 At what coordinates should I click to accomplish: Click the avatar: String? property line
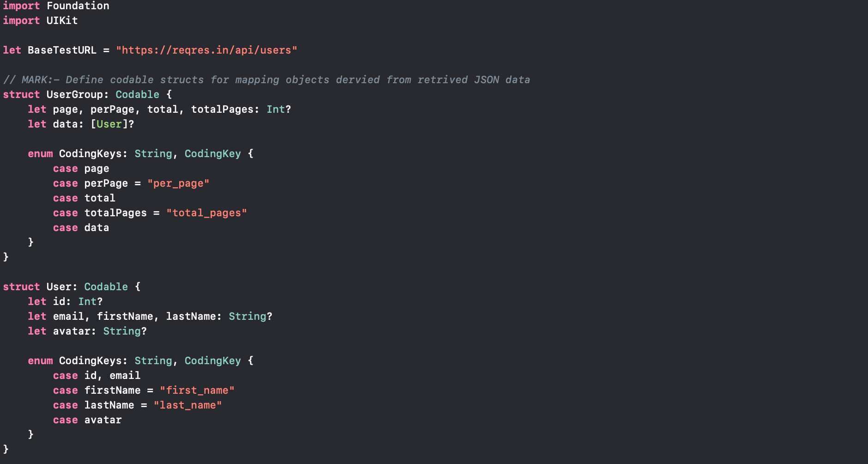click(87, 331)
